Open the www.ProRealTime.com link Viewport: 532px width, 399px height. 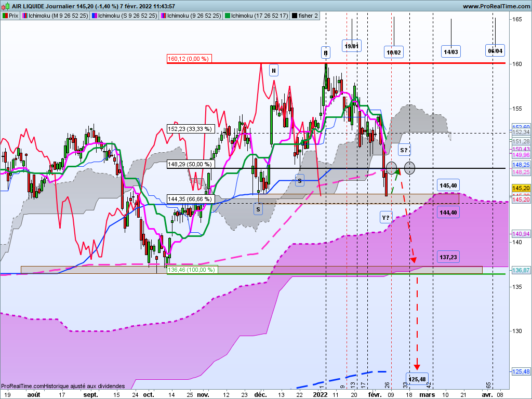(496, 6)
